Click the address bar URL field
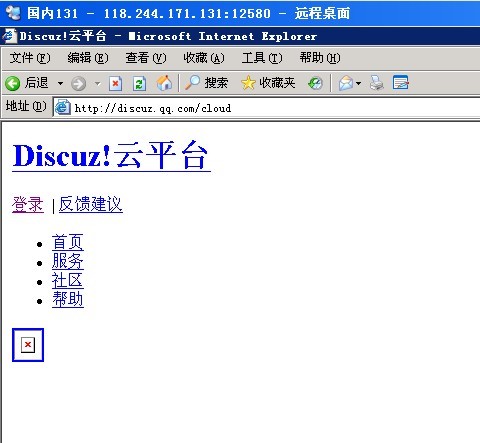This screenshot has height=443, width=480. [267, 108]
